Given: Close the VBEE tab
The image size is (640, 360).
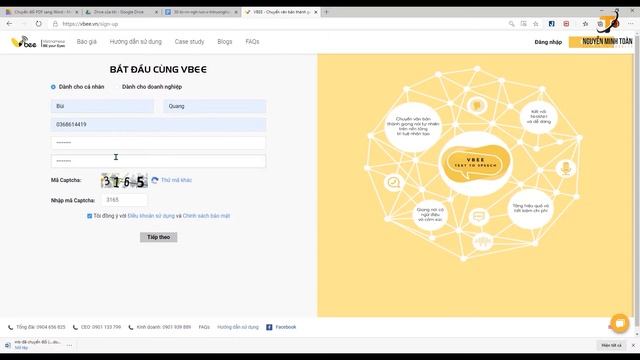Looking at the screenshot, I should (316, 12).
